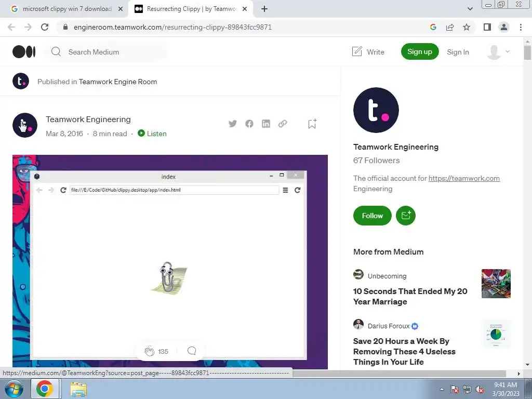Expand the user avatar dropdown

pyautogui.click(x=508, y=51)
